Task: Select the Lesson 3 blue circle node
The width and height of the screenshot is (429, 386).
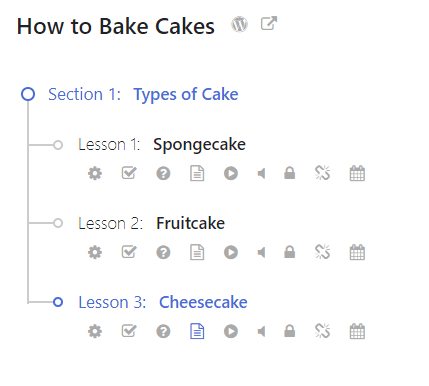Action: [x=58, y=302]
